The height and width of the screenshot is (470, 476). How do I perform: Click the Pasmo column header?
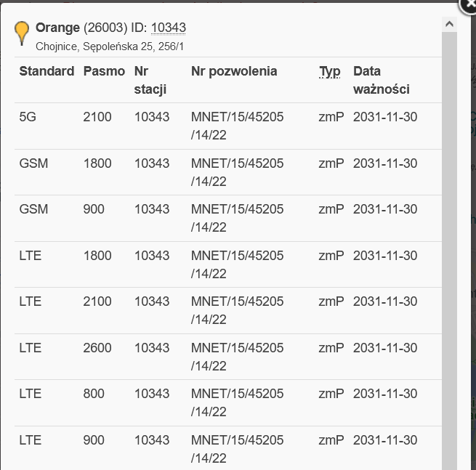[x=103, y=71]
